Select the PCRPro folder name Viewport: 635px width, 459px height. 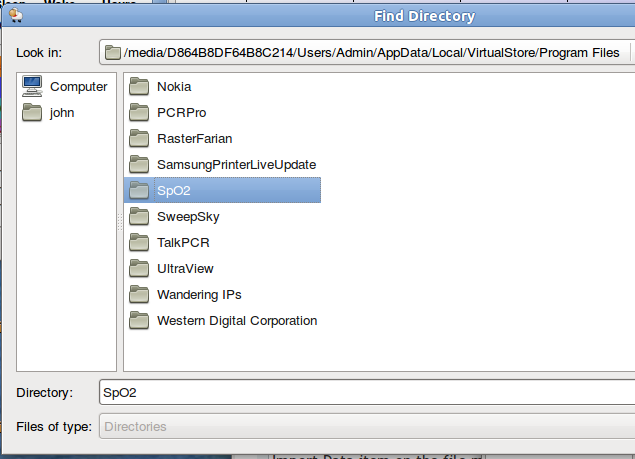point(181,112)
